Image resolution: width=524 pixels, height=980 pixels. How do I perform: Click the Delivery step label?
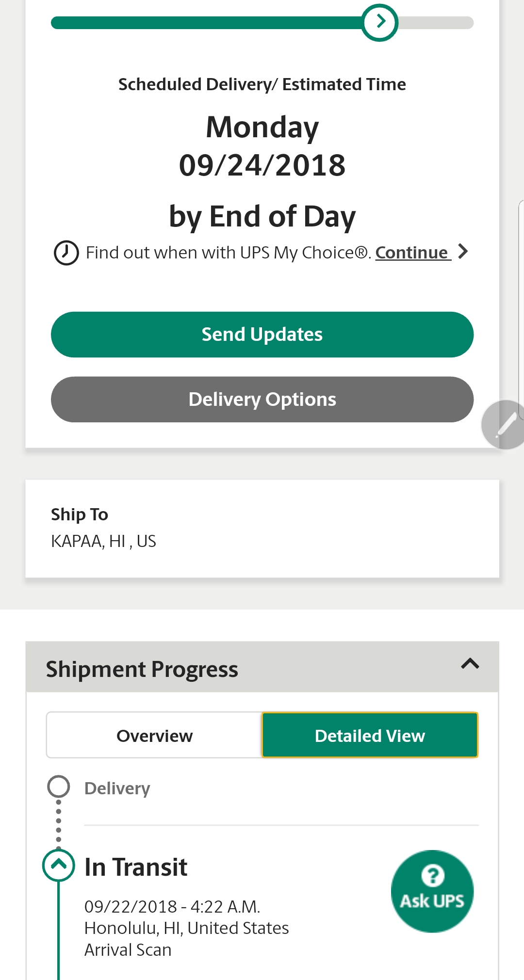pos(117,788)
